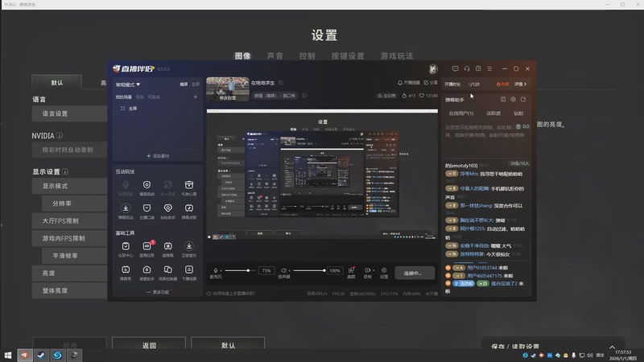The image size is (644, 362).
Task: Click the headset customer service icon
Action: click(467, 69)
